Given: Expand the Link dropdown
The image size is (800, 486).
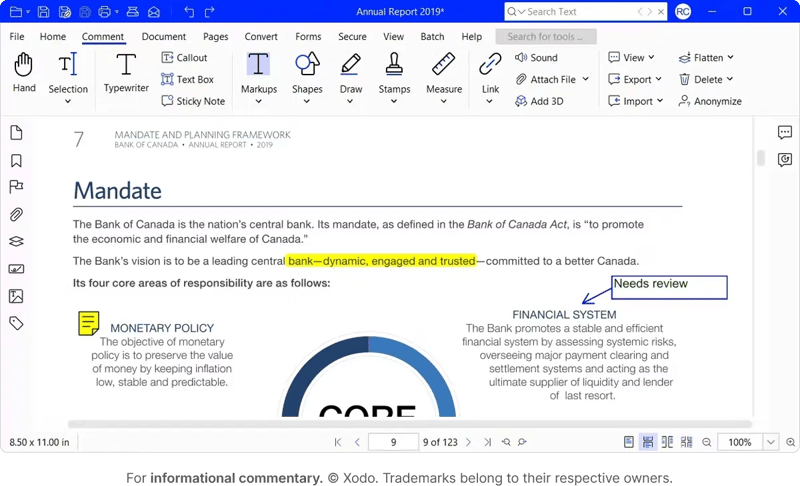Looking at the screenshot, I should coord(490,101).
